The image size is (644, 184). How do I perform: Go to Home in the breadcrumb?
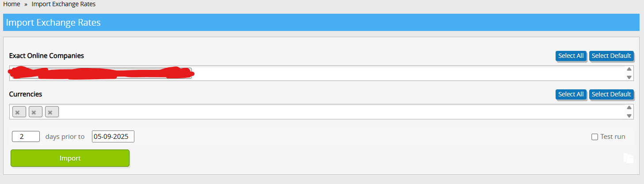(11, 4)
